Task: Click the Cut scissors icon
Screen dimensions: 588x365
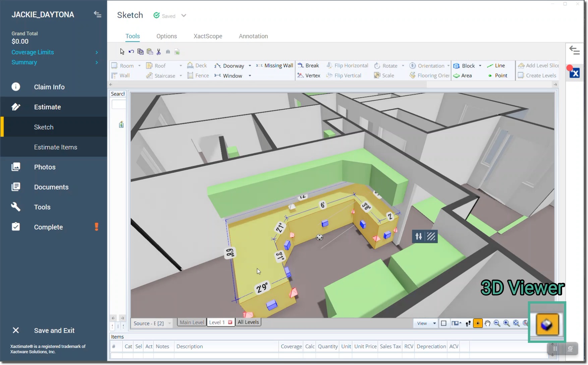Action: tap(159, 52)
